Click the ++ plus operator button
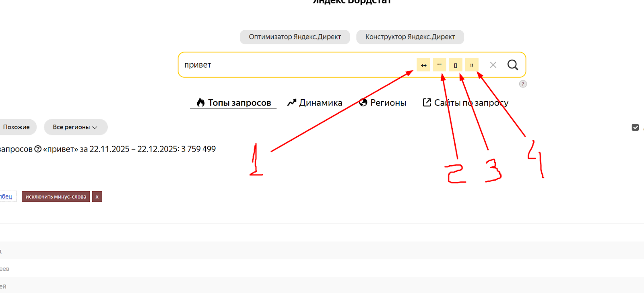 423,65
